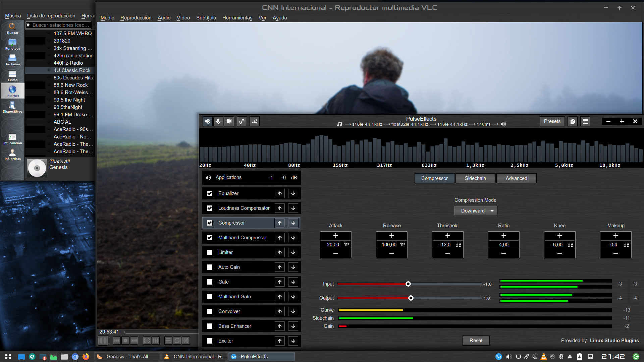Decrease Makeup value with minus
Image resolution: width=644 pixels, height=362 pixels.
coord(616,254)
